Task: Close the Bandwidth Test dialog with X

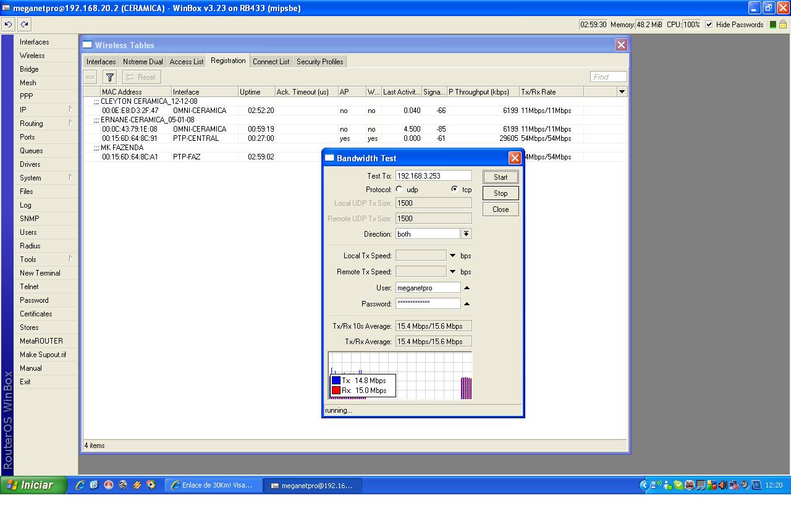Action: click(x=514, y=158)
